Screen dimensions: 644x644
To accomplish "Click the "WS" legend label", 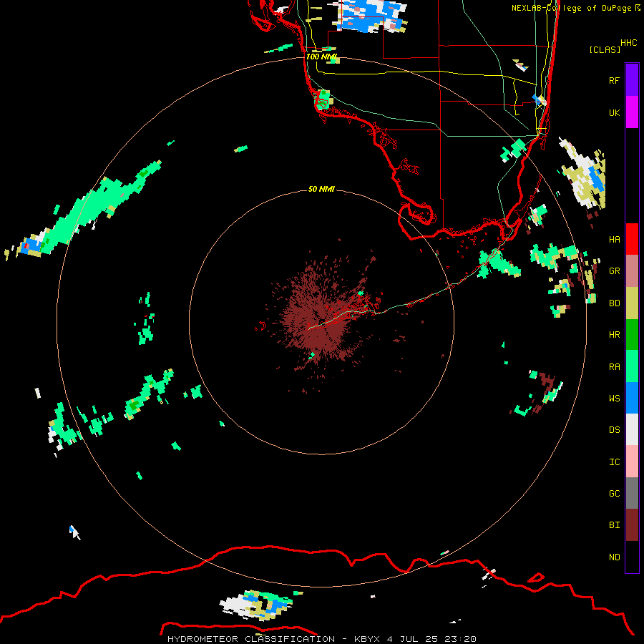I will click(x=614, y=398).
